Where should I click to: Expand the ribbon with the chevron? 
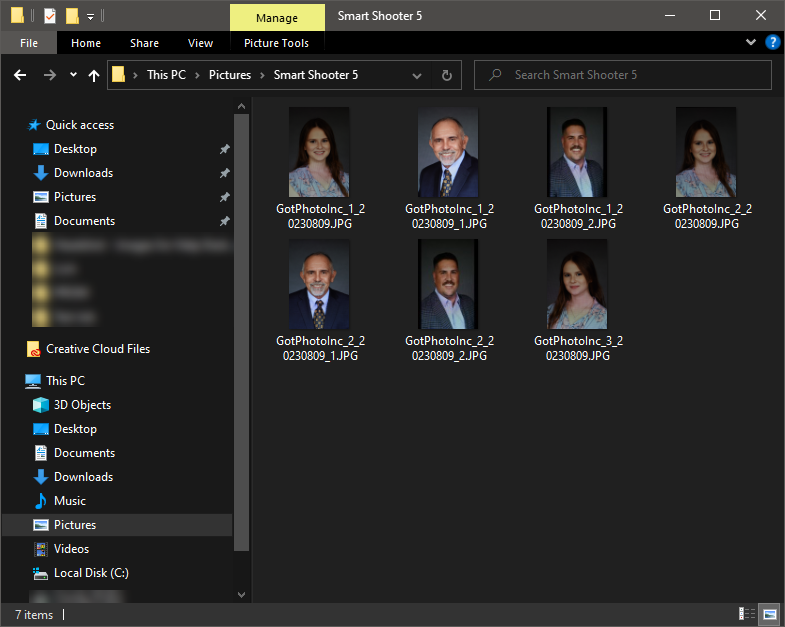click(750, 43)
